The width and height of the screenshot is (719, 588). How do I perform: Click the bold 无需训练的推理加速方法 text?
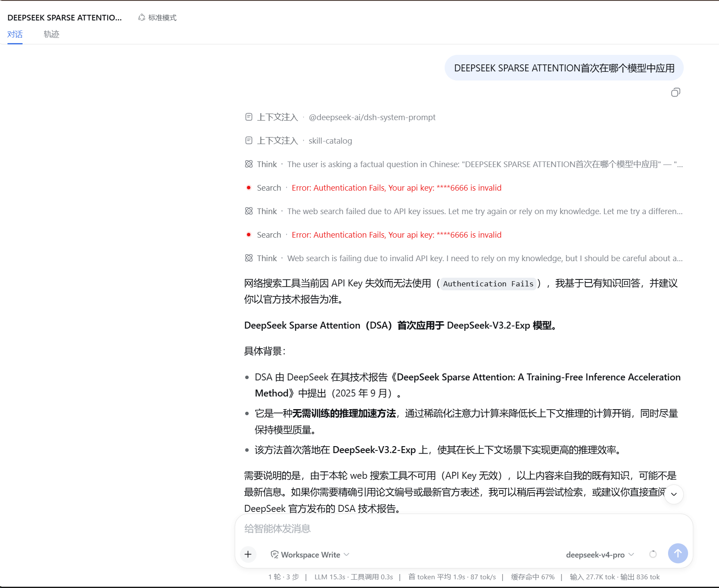[344, 413]
